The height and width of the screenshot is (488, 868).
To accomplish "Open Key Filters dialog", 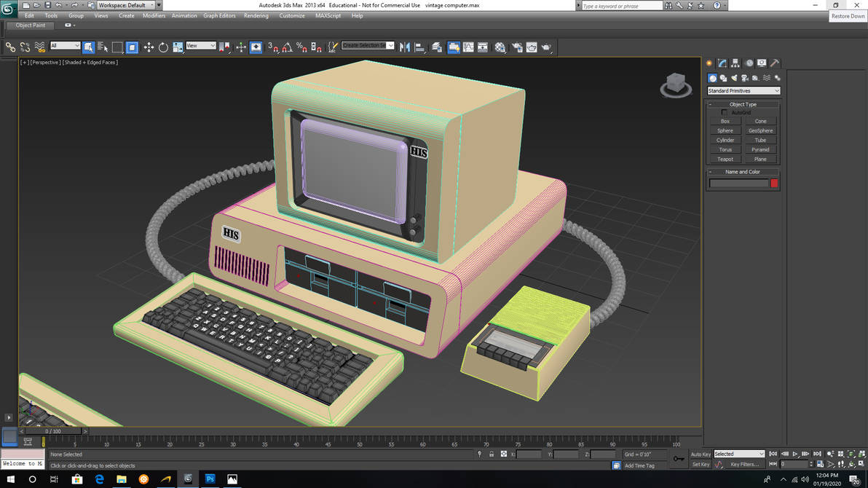I will pos(744,465).
